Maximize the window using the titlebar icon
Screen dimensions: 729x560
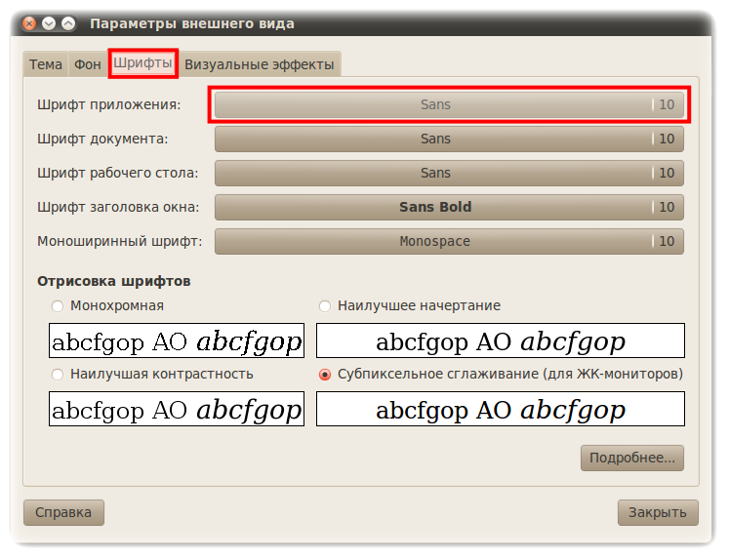pos(67,22)
